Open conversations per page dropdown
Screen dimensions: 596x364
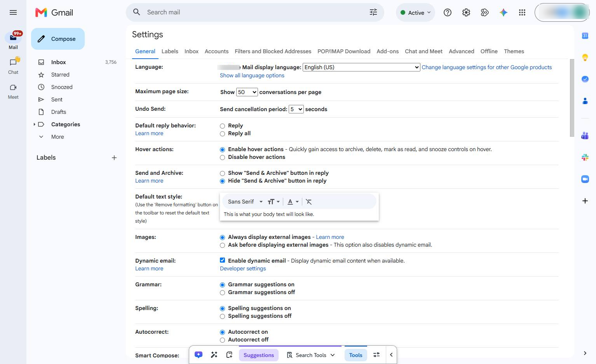[247, 92]
